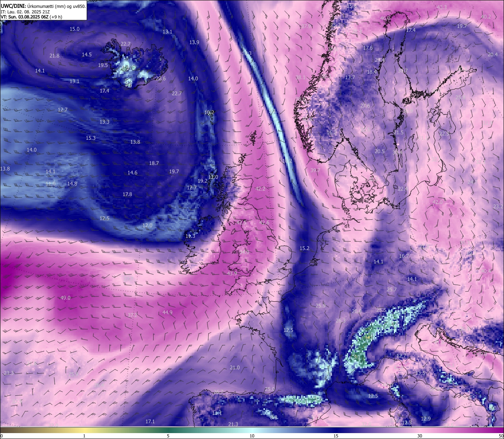504x439 pixels.
Task: Click the value label "40.2" top right
Action: [x=486, y=17]
